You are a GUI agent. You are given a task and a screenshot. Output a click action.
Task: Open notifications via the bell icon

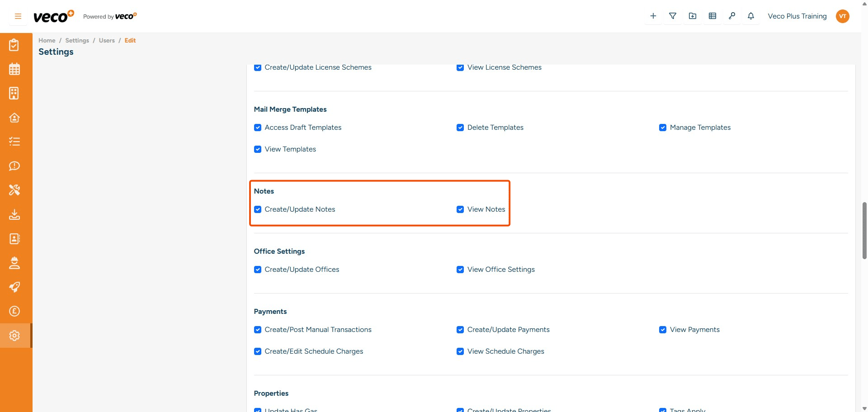(x=751, y=16)
